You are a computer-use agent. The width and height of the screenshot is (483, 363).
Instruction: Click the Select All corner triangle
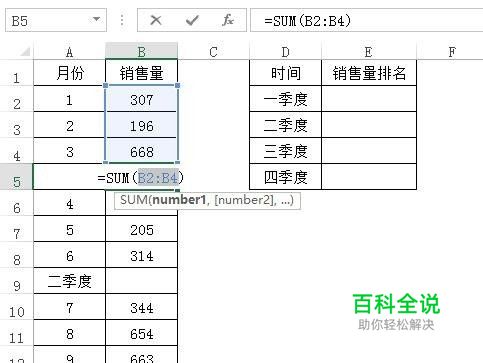25,52
